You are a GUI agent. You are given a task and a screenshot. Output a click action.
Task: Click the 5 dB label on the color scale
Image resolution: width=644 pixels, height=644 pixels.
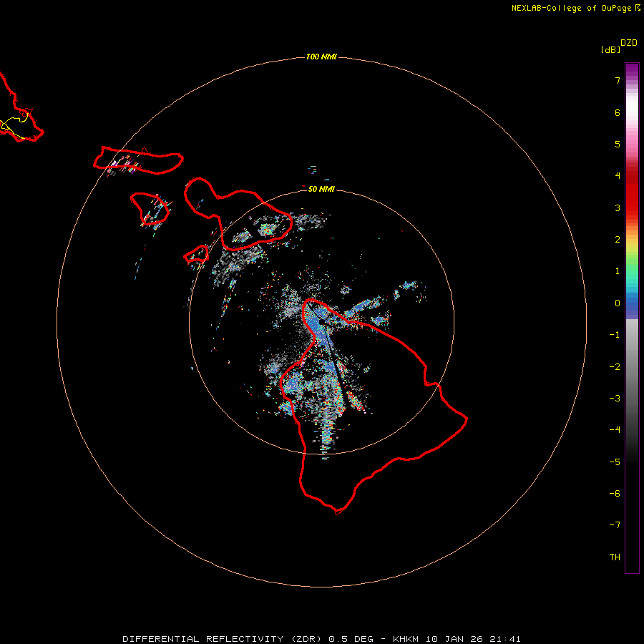click(x=618, y=144)
